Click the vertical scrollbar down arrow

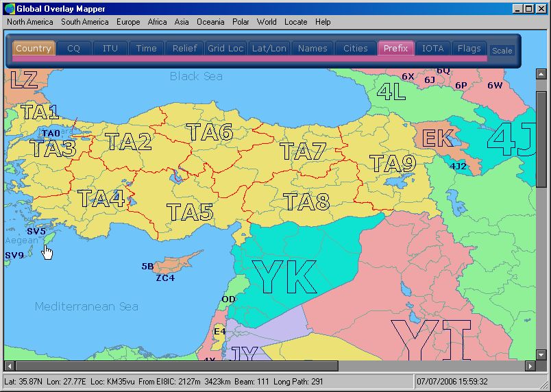(x=541, y=355)
